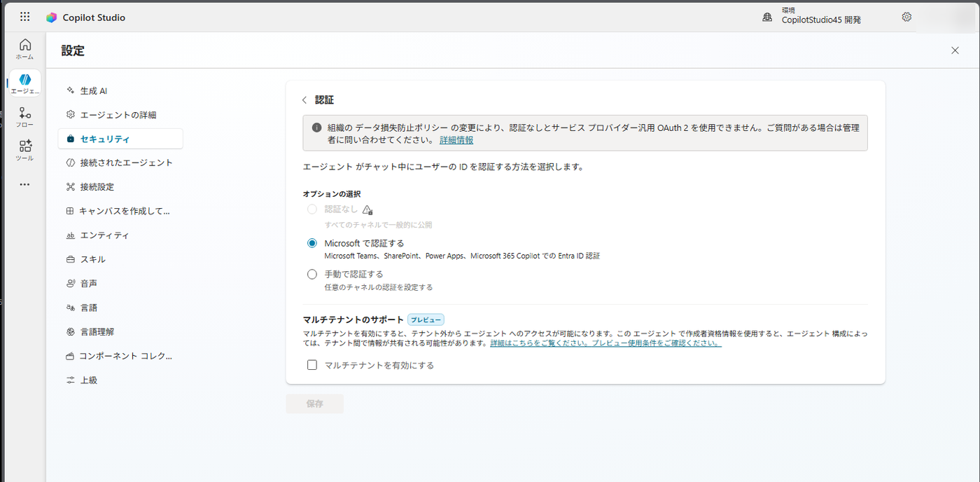Open the app launcher waffle icon
This screenshot has height=482, width=980.
pos(25,17)
